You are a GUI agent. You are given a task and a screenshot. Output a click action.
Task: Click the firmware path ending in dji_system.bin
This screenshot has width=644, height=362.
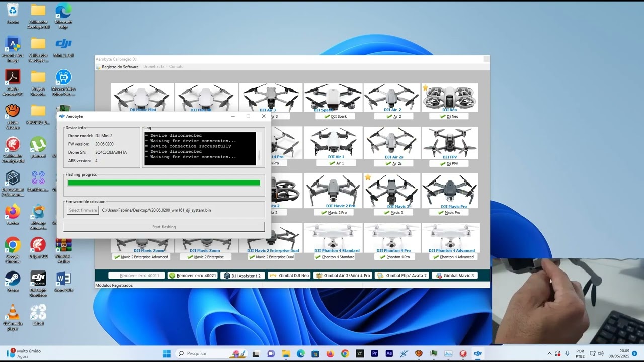tap(156, 210)
